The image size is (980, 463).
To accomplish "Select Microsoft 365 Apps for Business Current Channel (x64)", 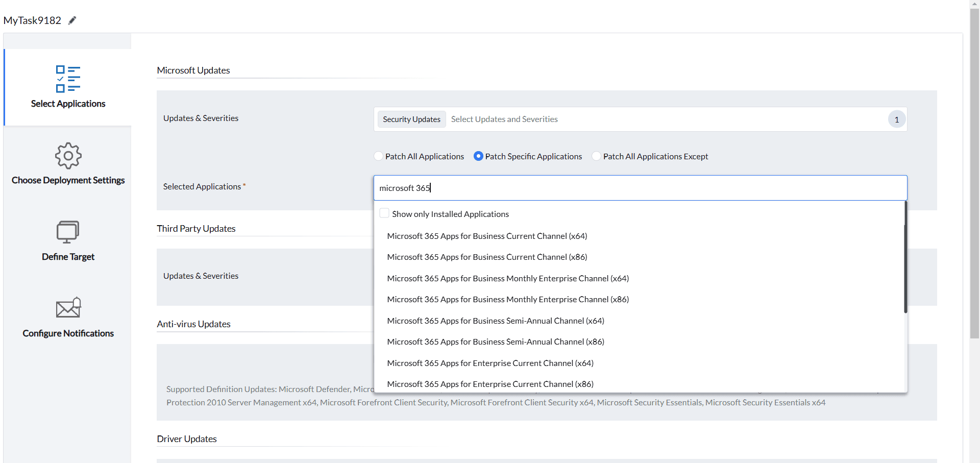I will [x=487, y=236].
